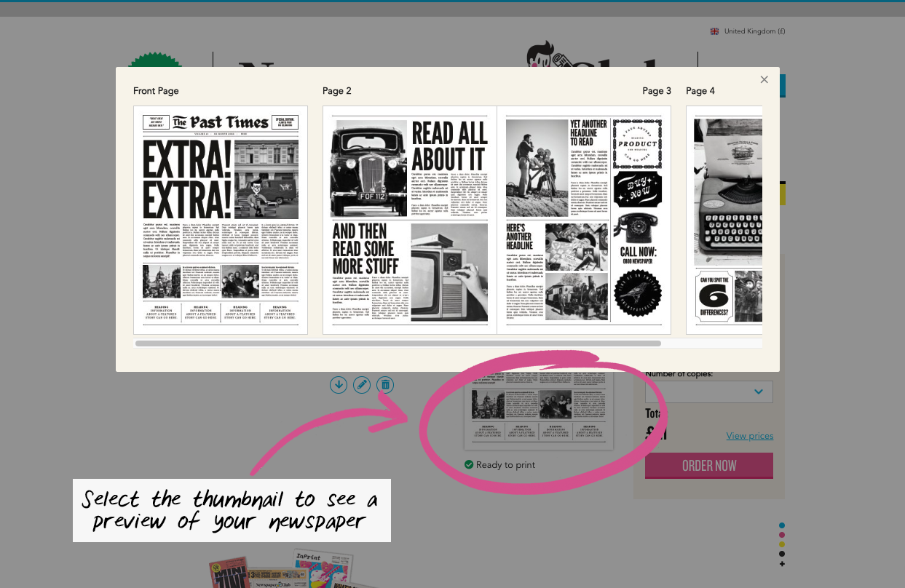Download the finished newspaper
The height and width of the screenshot is (588, 905).
(339, 385)
